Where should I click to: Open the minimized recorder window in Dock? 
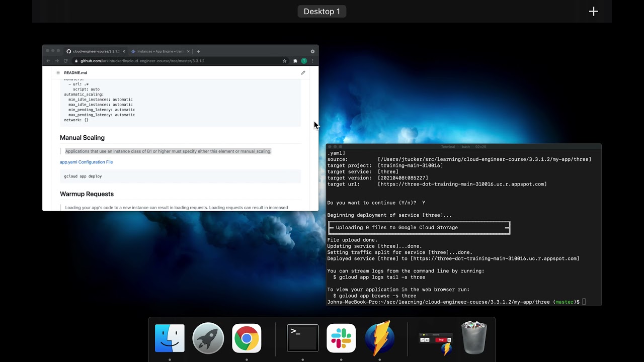point(436,343)
